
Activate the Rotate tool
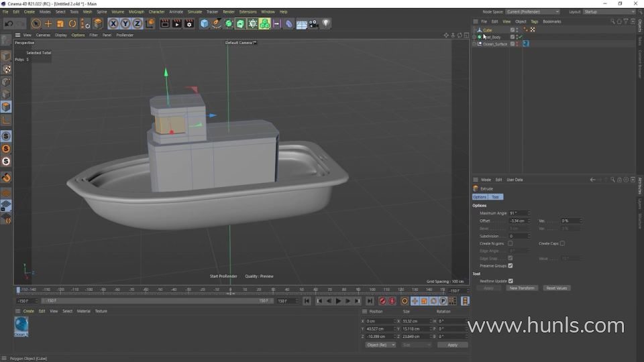(x=72, y=23)
